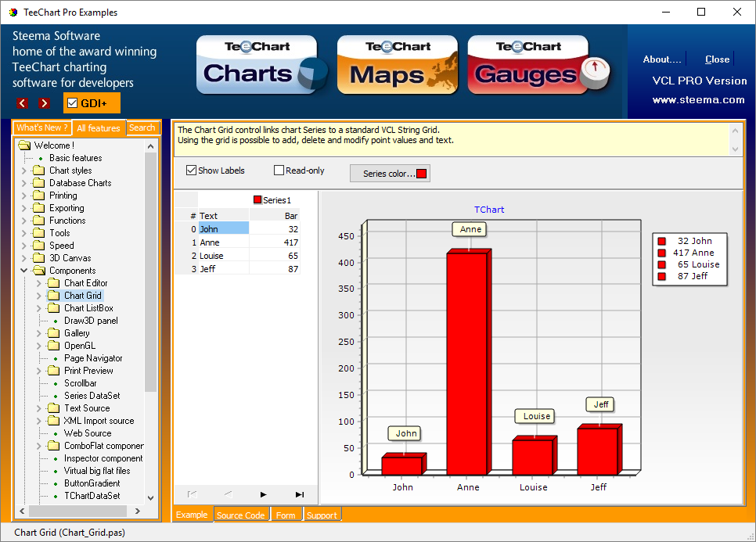
Task: Open the TeeChart Gauges banner
Action: click(538, 65)
